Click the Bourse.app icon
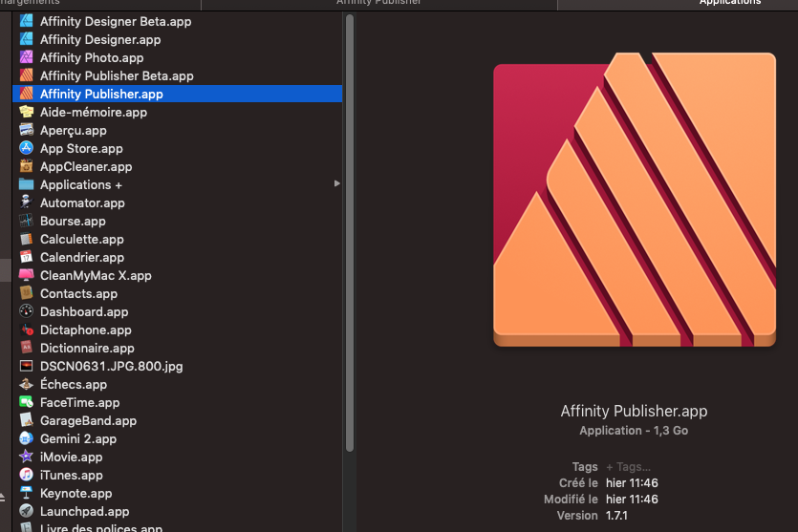Screen dimensions: 798x532 pos(26,221)
